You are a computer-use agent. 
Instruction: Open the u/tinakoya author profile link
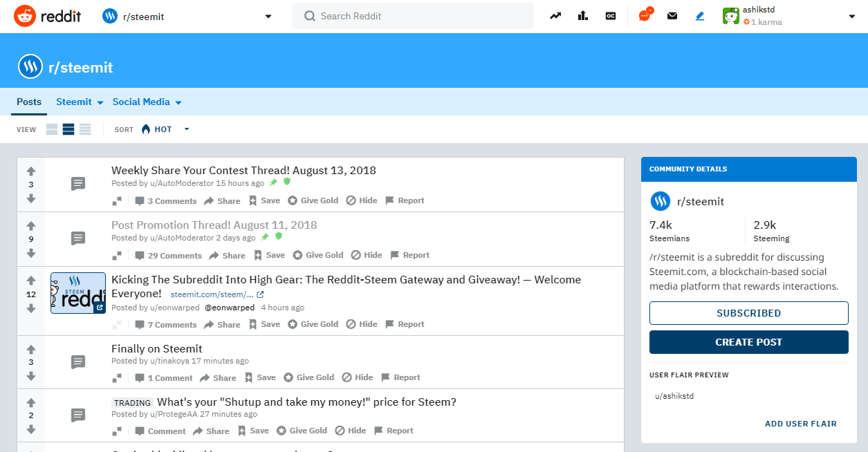point(169,361)
